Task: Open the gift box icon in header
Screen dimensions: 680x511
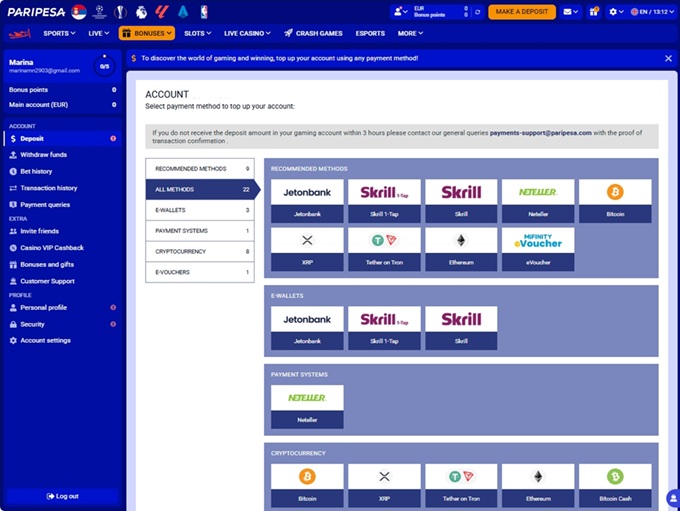Action: click(x=594, y=12)
